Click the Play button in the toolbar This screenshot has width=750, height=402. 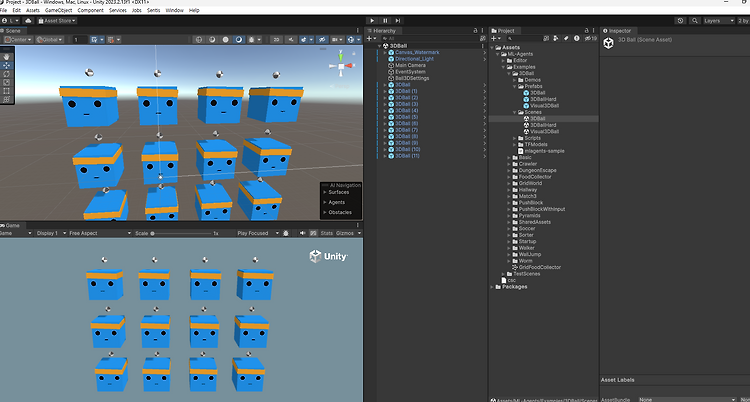click(373, 21)
